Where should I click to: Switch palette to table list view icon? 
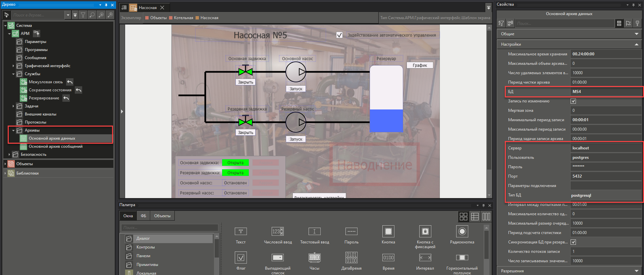[x=475, y=217]
